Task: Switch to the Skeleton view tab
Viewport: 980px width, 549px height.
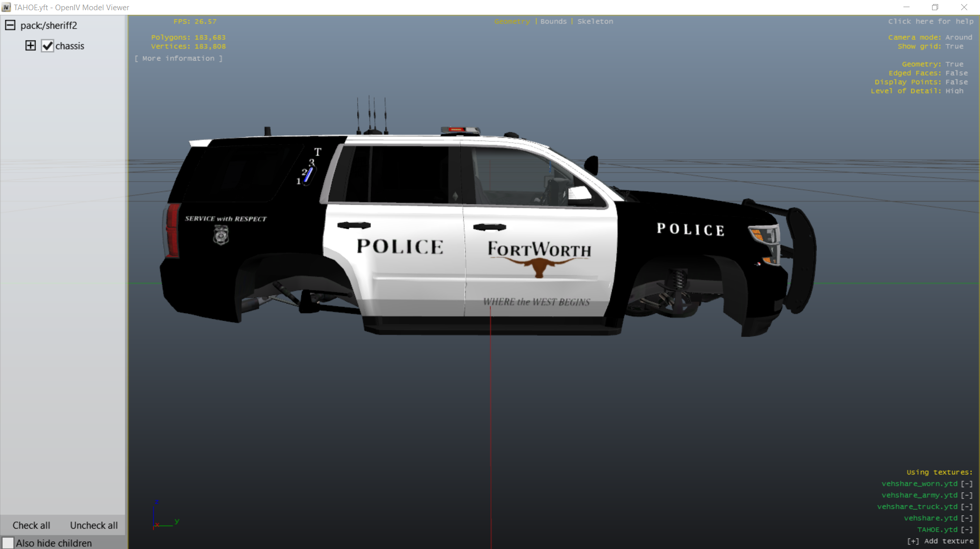Action: tap(595, 21)
